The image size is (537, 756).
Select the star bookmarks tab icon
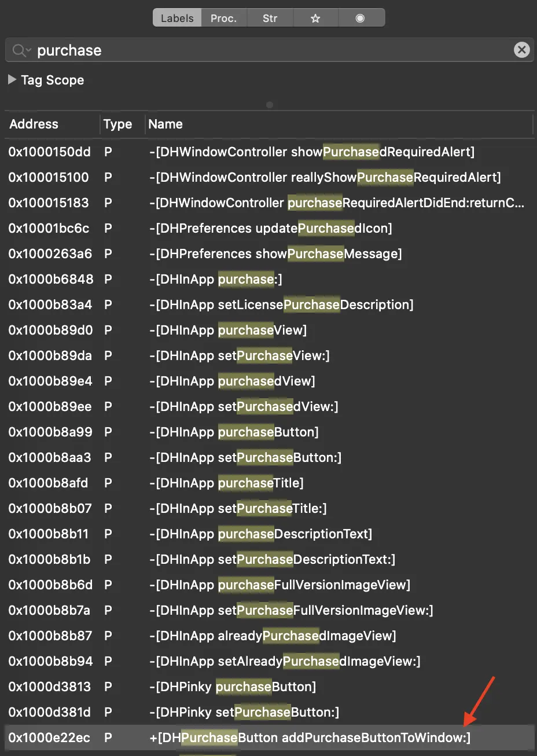click(x=315, y=18)
